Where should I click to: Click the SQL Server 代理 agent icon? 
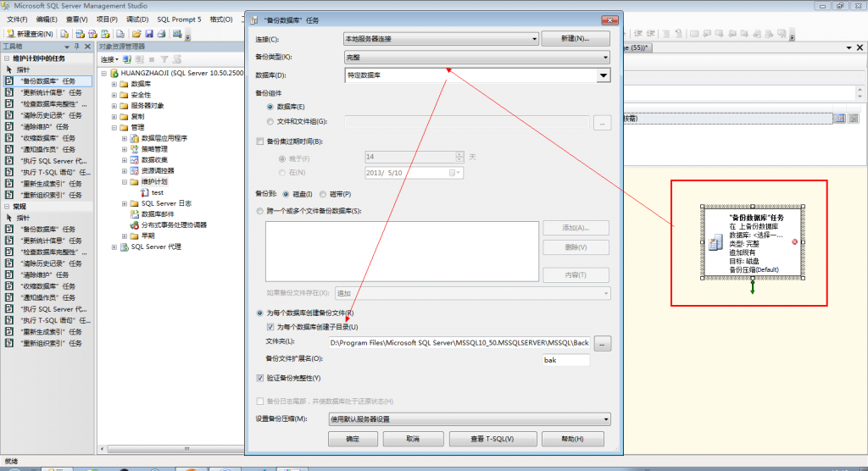point(125,247)
